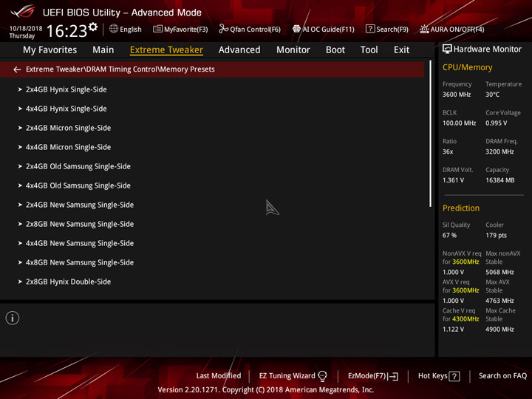532x399 pixels.
Task: Click the ROG logo
Action: [23, 12]
